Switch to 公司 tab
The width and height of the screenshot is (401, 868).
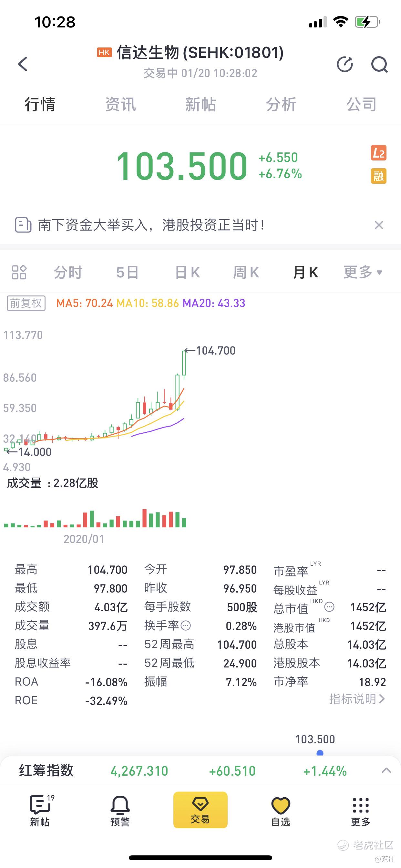[361, 104]
